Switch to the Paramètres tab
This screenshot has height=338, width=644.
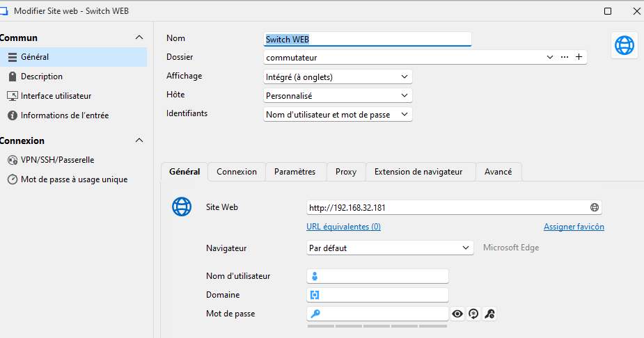(295, 172)
